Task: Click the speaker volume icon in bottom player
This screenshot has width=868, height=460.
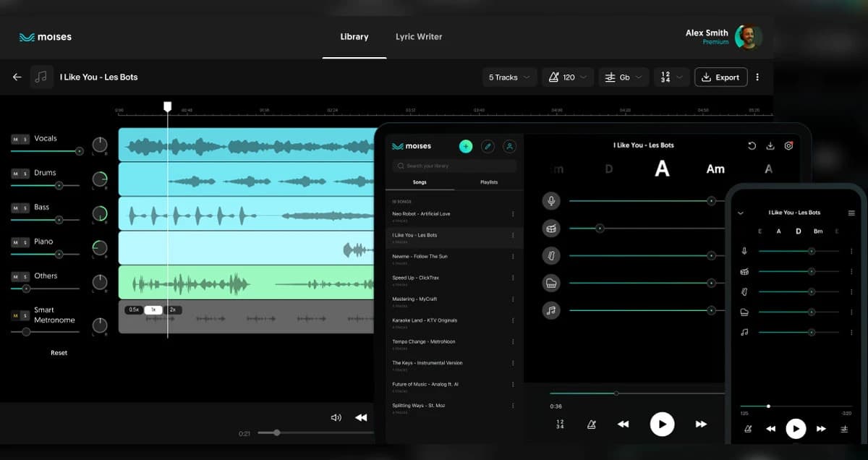Action: (336, 417)
